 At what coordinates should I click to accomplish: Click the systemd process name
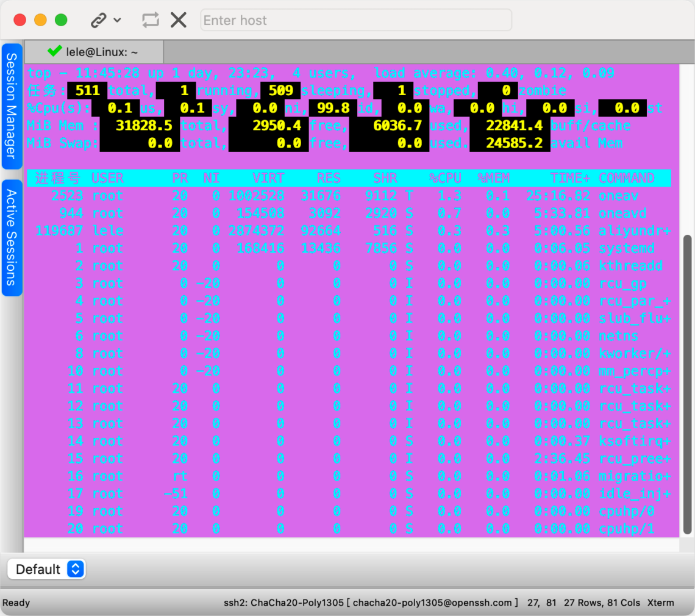click(626, 248)
